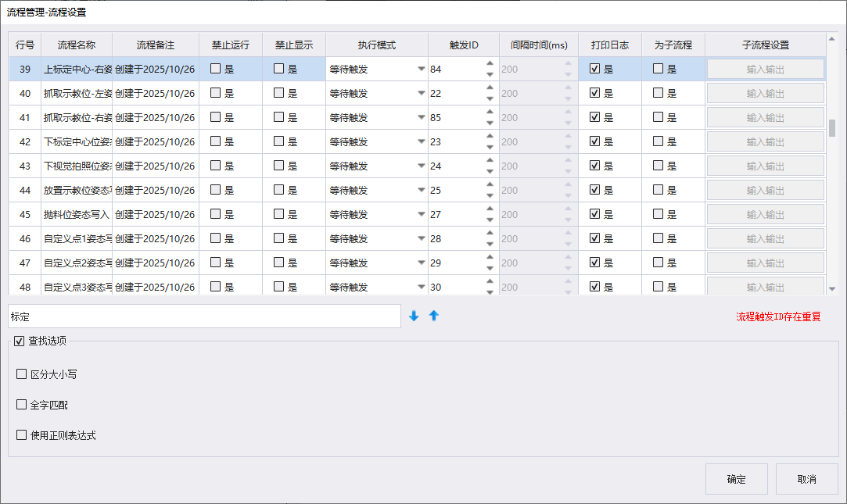This screenshot has height=504, width=847.
Task: Enable 区分大小写 option
Action: (x=22, y=374)
